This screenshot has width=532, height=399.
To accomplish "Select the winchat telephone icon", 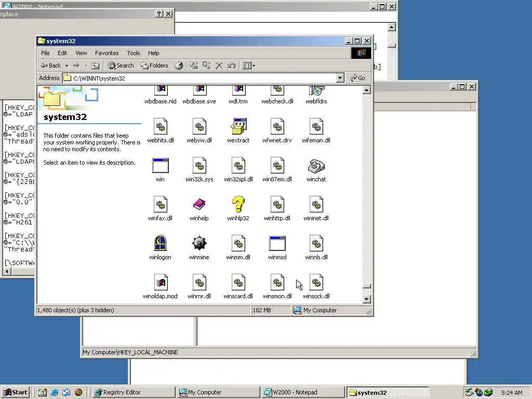I will point(316,166).
